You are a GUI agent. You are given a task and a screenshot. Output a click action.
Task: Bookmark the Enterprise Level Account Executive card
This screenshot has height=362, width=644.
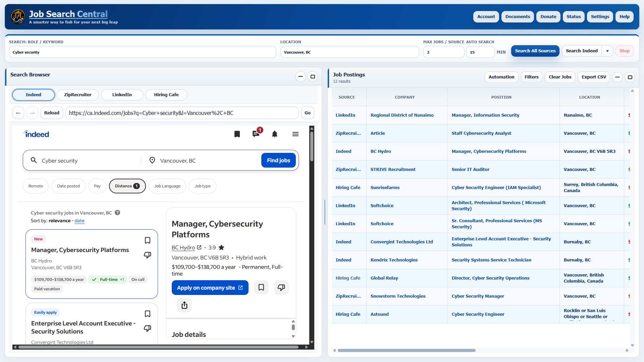click(148, 314)
